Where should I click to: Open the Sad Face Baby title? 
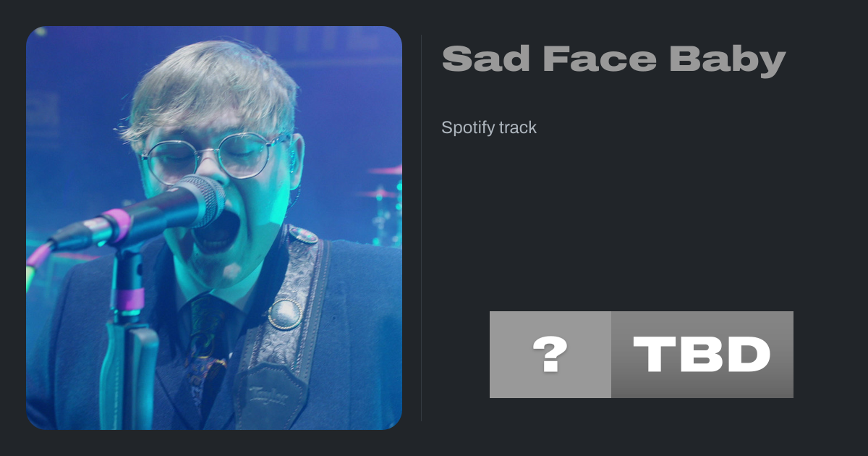click(613, 59)
